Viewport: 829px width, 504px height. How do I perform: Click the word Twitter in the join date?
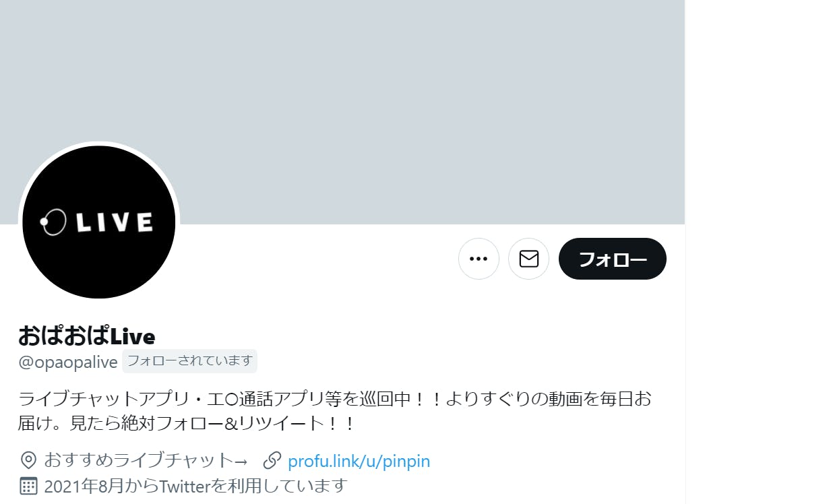(x=184, y=485)
